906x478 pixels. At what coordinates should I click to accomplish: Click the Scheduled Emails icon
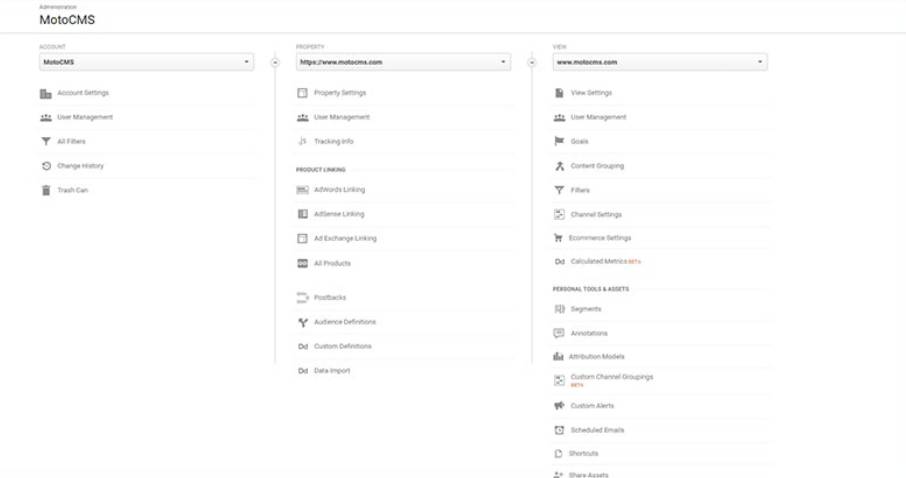[559, 430]
